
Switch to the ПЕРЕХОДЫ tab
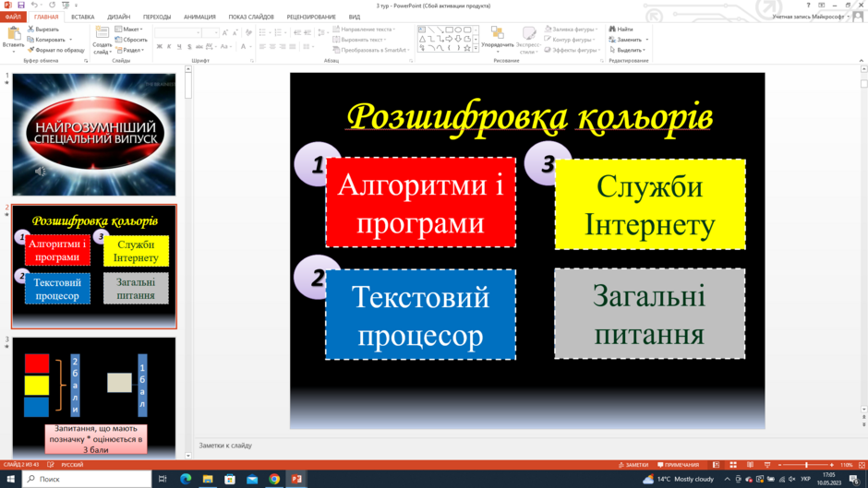coord(157,18)
